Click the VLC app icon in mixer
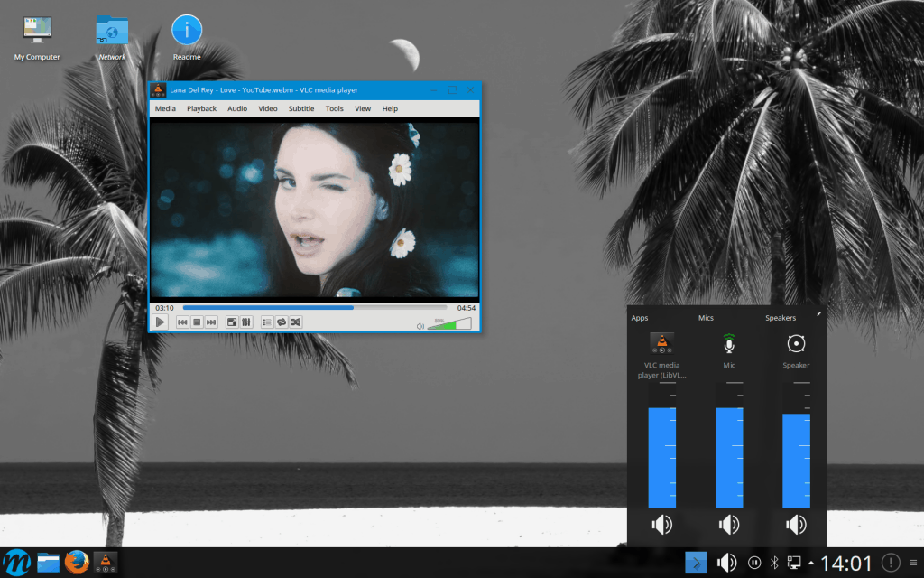This screenshot has width=924, height=578. point(661,342)
